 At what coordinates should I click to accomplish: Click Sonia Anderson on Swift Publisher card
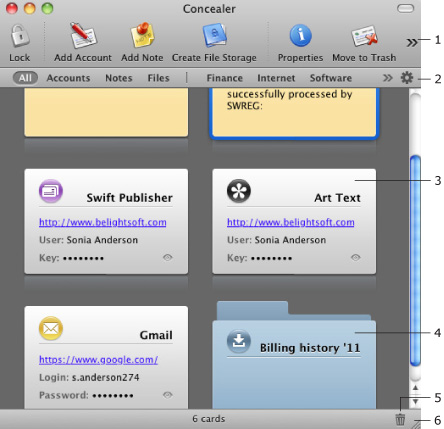point(102,240)
